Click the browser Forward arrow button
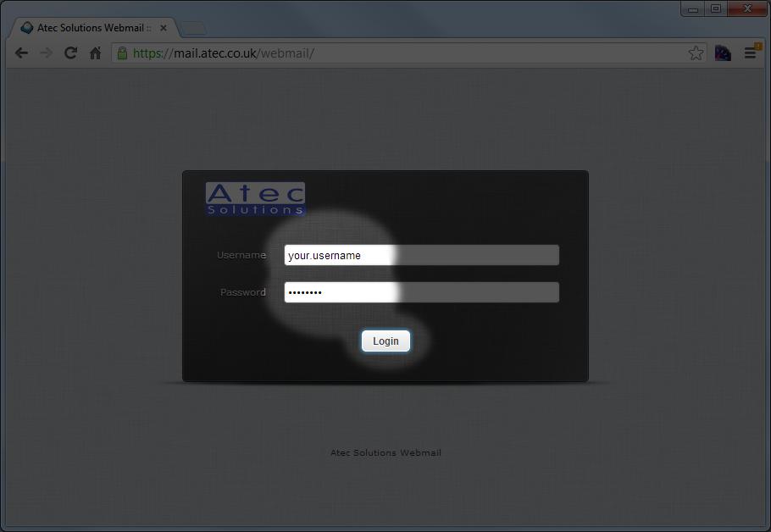This screenshot has width=771, height=532. pos(46,53)
